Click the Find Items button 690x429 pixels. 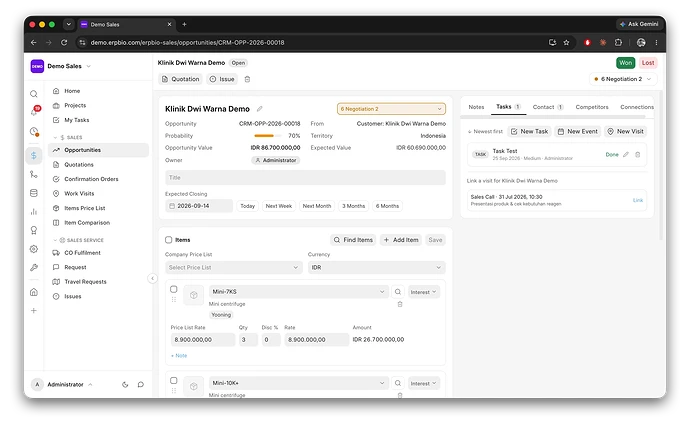[x=353, y=240]
